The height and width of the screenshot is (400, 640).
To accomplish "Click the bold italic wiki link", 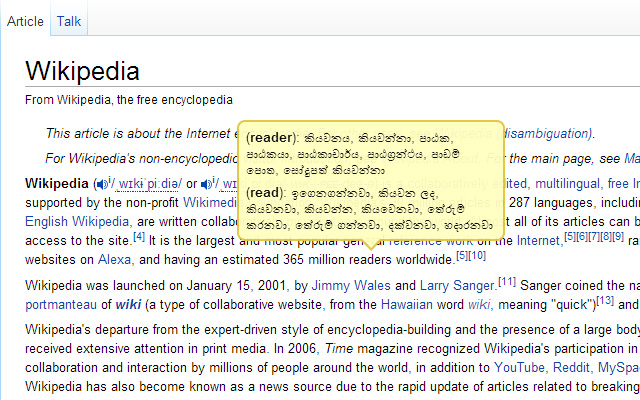I will pos(128,304).
